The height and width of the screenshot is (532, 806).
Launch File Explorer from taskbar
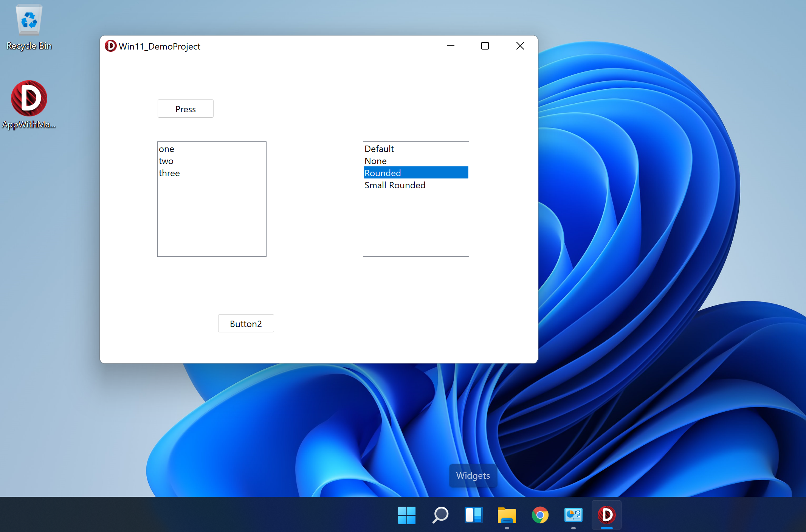pos(507,515)
